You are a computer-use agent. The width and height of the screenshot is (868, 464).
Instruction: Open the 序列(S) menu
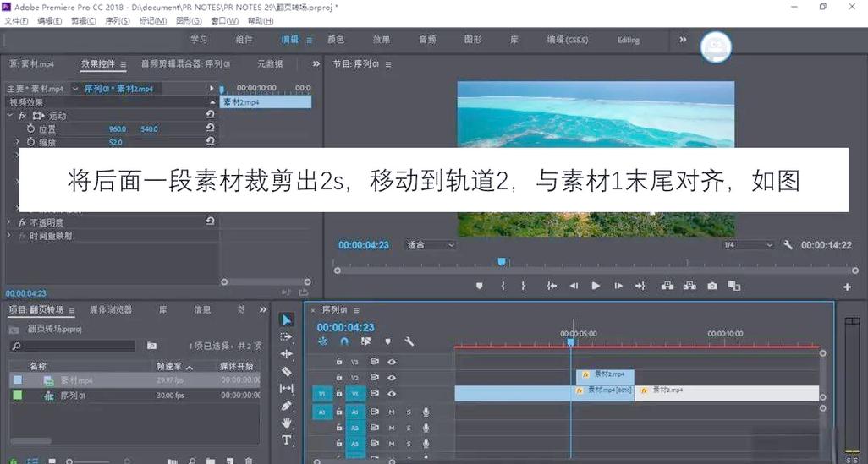tap(118, 20)
